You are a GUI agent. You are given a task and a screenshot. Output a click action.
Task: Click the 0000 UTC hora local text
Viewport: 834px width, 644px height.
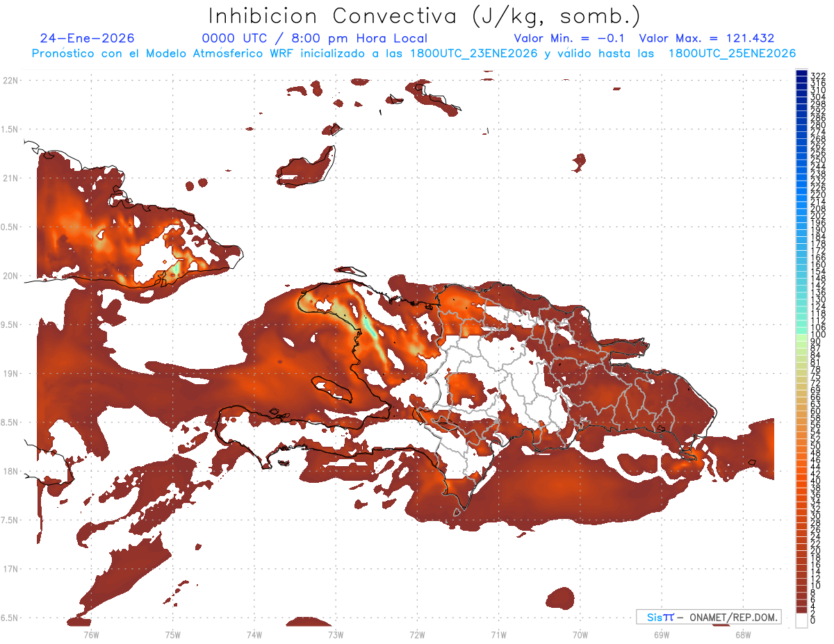click(314, 38)
